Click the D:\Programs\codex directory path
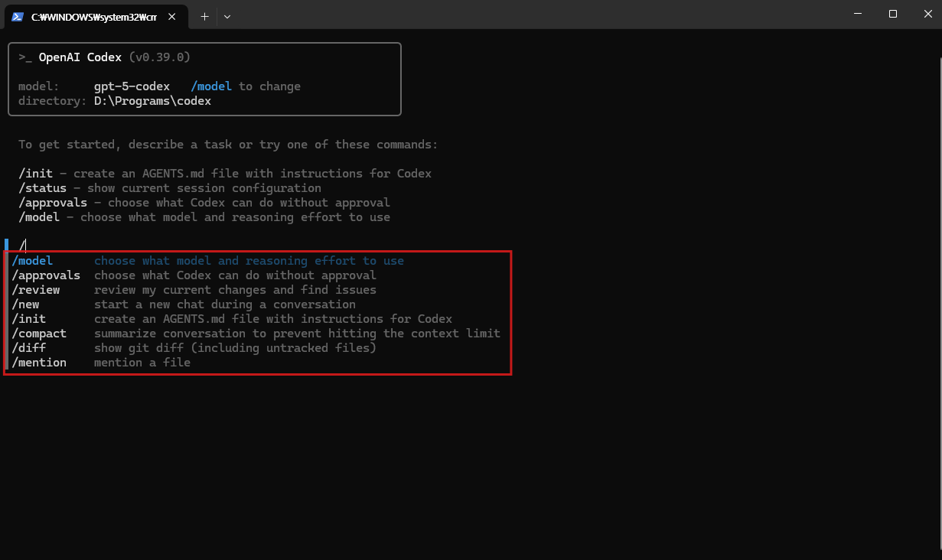The height and width of the screenshot is (560, 942). point(152,101)
